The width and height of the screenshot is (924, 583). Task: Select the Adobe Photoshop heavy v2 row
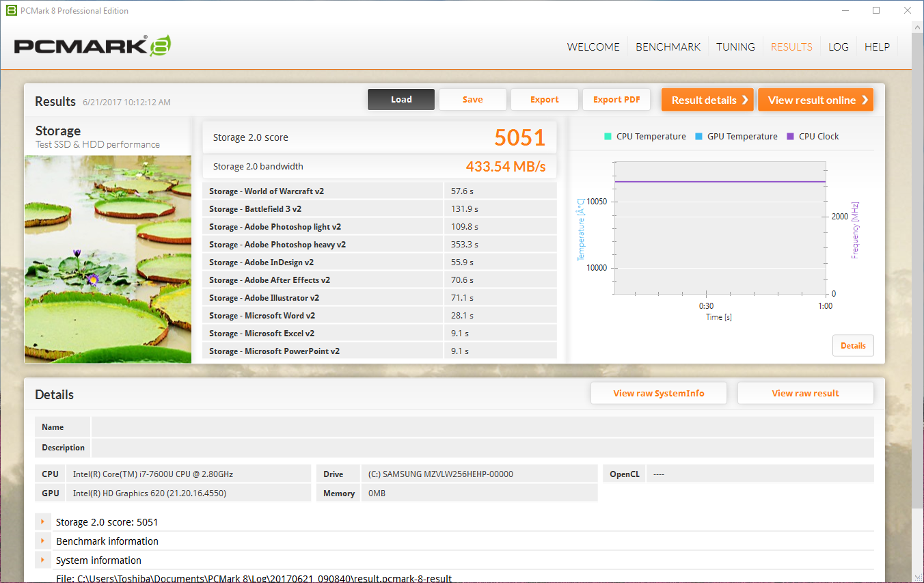tap(379, 245)
